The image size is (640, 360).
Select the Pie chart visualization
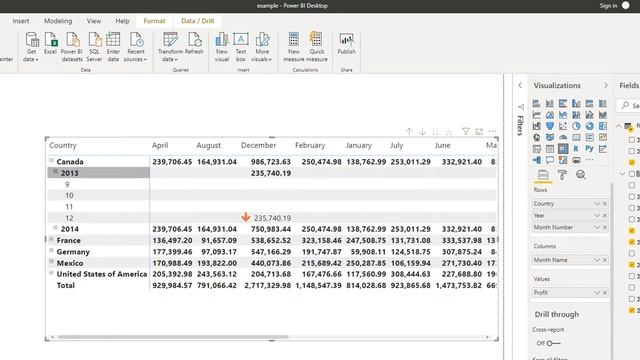(x=576, y=126)
